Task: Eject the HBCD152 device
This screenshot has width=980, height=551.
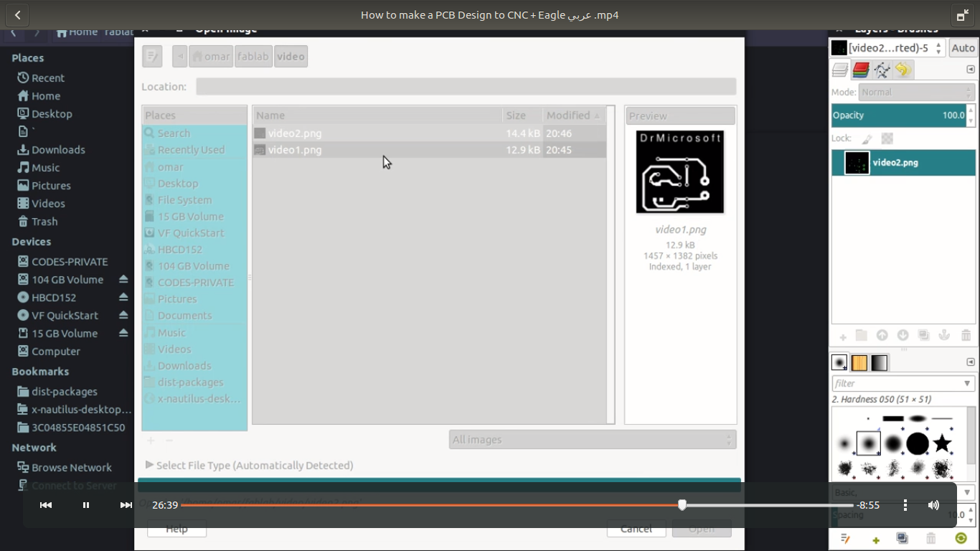Action: 123,297
